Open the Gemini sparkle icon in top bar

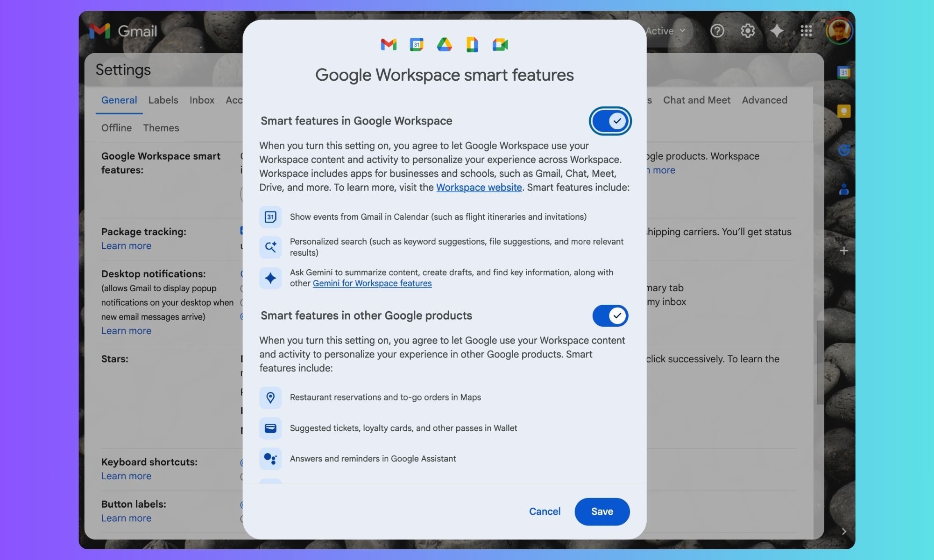pos(777,31)
